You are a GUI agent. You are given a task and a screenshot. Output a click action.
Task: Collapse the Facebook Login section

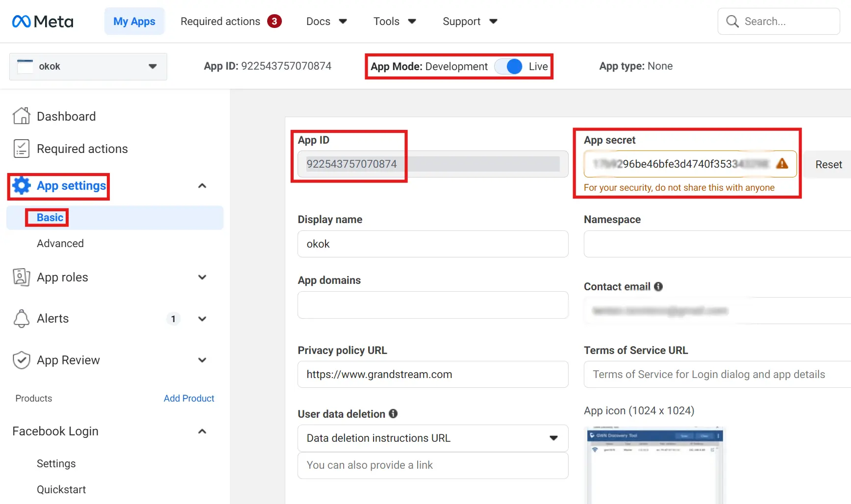click(x=202, y=431)
